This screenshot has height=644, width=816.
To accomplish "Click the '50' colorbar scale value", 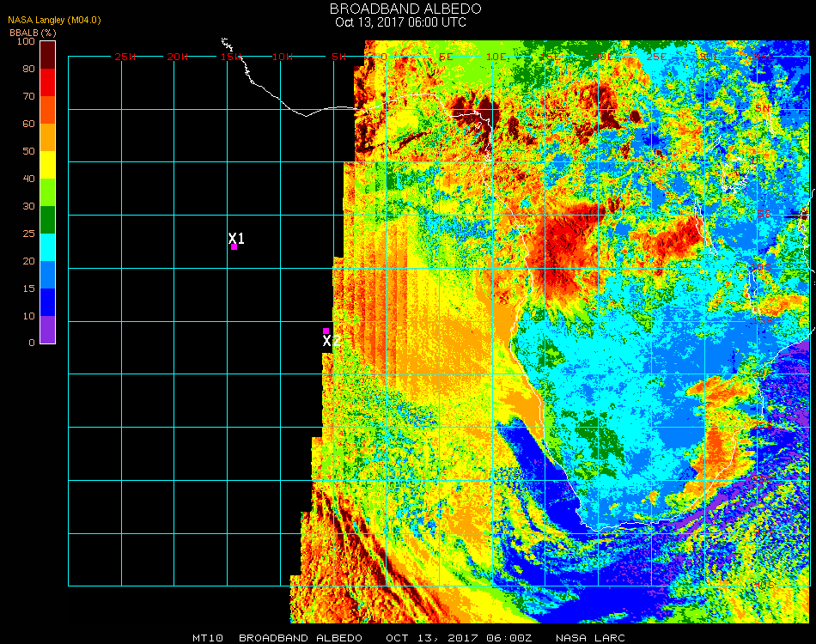I will 28,151.
